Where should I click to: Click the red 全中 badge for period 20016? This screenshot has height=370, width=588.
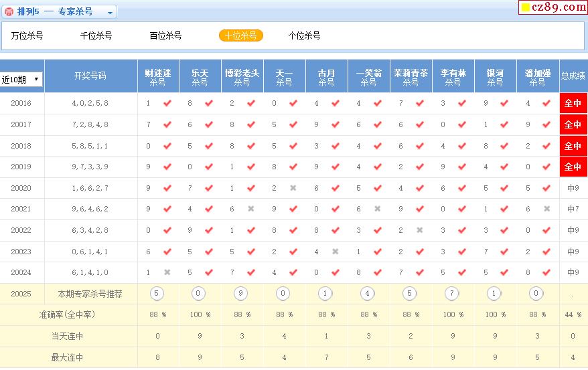click(573, 104)
